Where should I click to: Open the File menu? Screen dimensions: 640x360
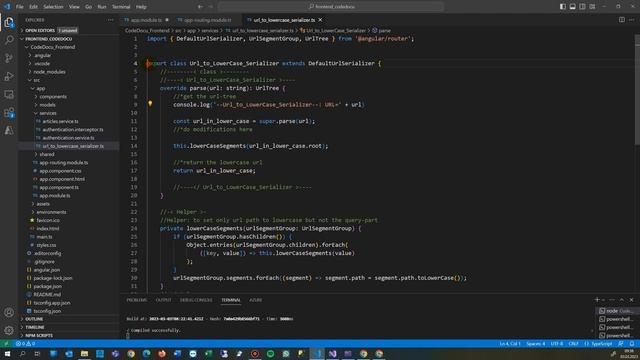pyautogui.click(x=20, y=7)
